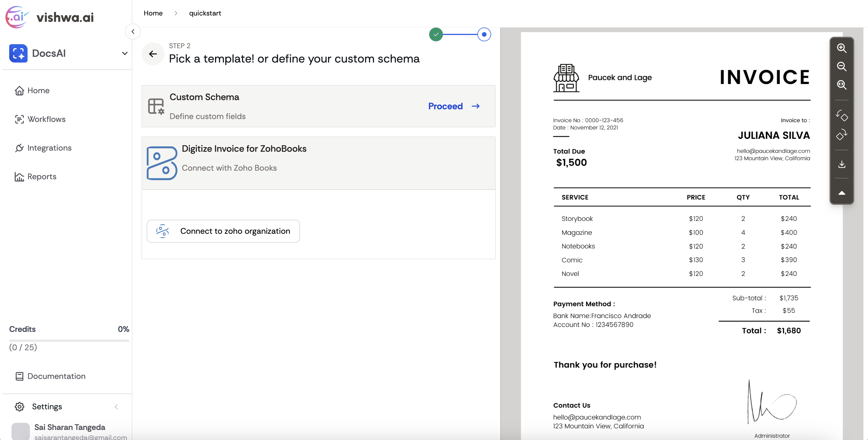Click the zoho organization button icon
The width and height of the screenshot is (868, 440).
click(x=162, y=231)
